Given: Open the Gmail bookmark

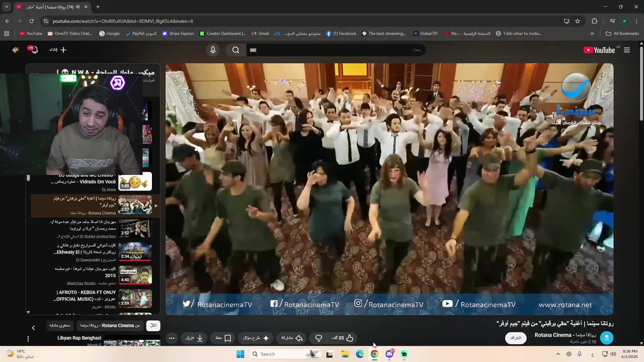Looking at the screenshot, I should click(260, 34).
